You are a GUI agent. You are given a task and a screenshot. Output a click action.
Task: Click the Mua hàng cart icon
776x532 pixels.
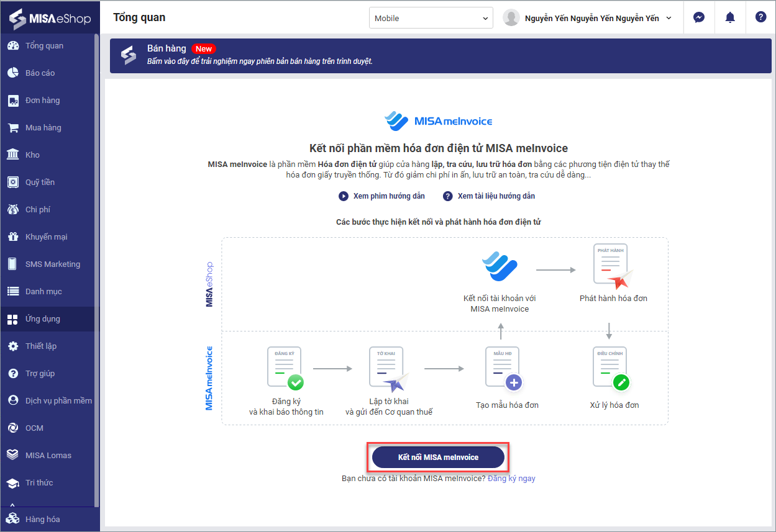click(x=12, y=128)
